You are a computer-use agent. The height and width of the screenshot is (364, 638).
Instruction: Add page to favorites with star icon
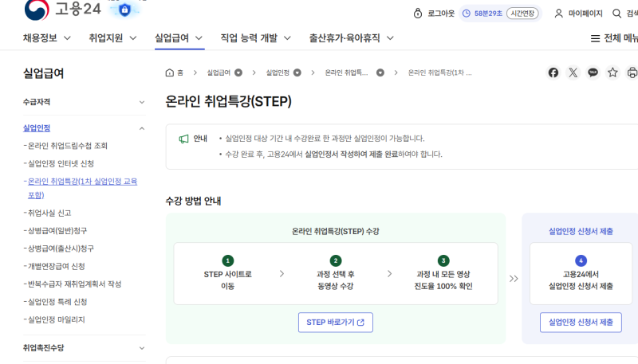click(x=612, y=72)
